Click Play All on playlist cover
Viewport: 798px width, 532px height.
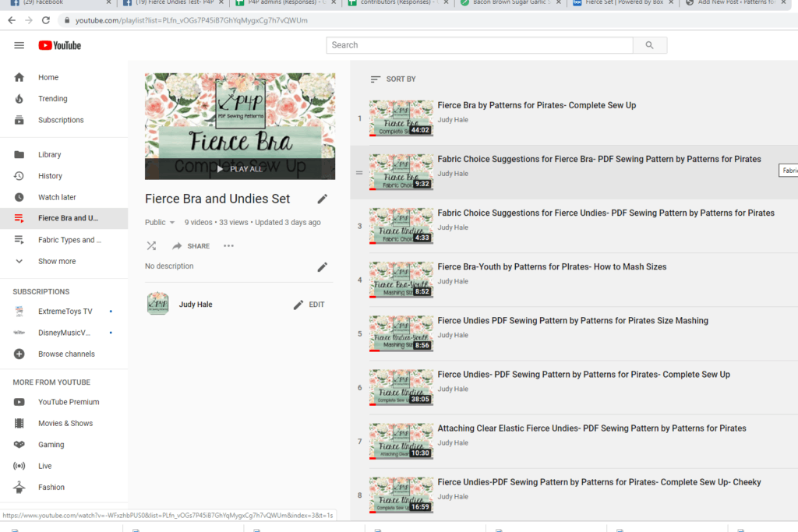click(240, 169)
